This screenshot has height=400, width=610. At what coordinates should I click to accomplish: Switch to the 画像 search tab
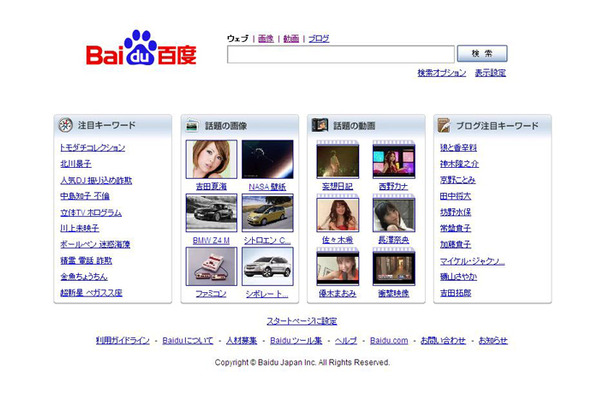click(266, 39)
